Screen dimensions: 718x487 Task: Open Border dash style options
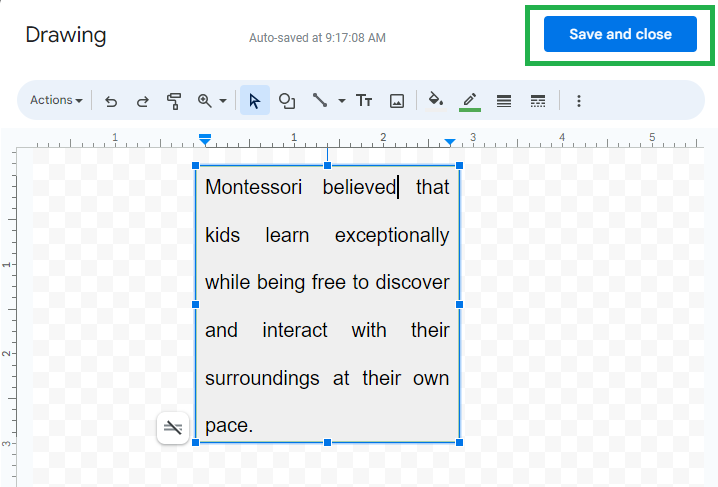tap(538, 100)
